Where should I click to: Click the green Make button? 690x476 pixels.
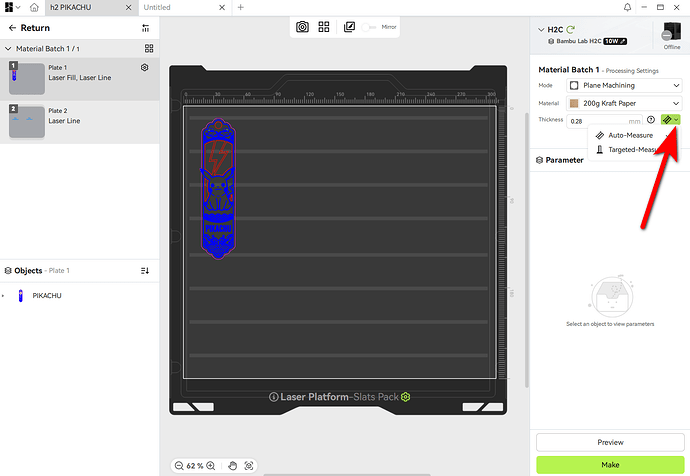point(610,465)
